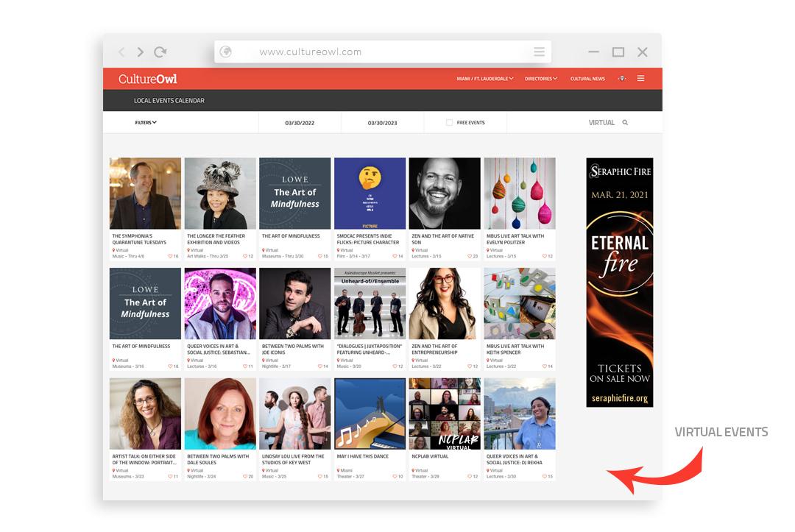Click the start date field 03/30/2022

click(300, 123)
